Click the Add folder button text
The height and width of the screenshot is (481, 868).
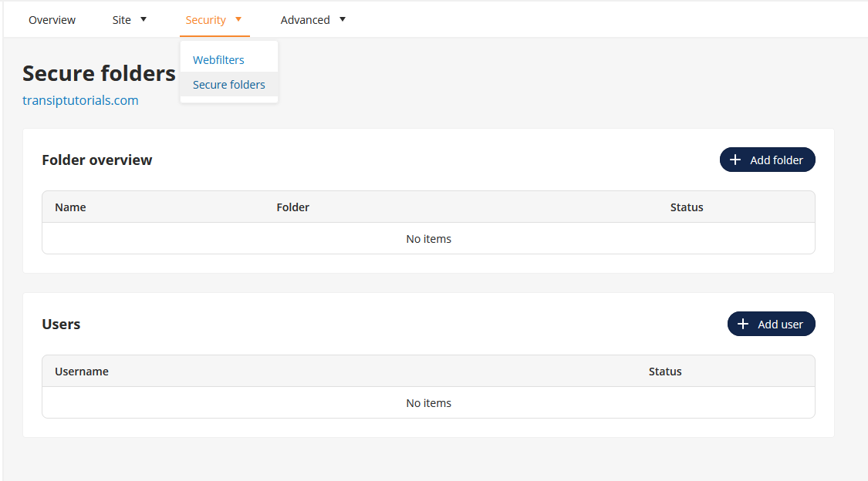pyautogui.click(x=776, y=160)
